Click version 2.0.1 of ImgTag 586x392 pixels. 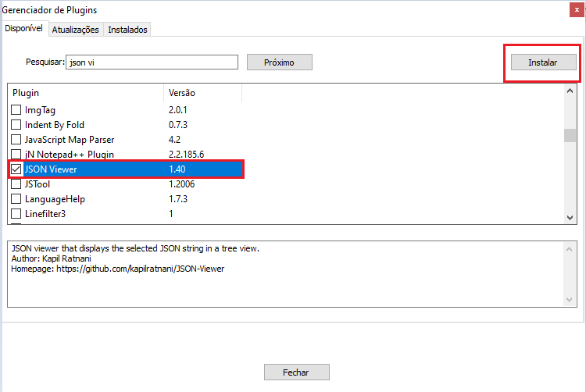[x=178, y=110]
